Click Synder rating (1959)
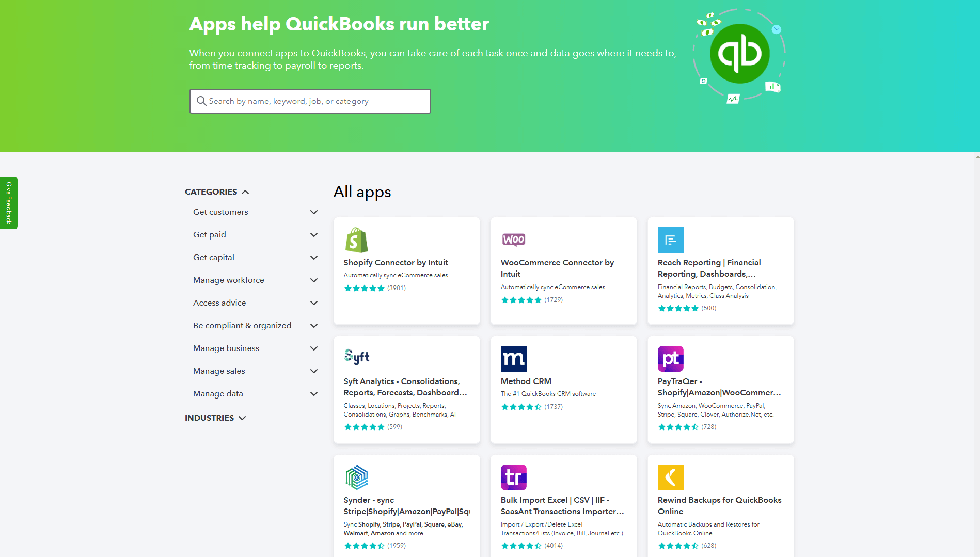Screen dimensions: 980x557 (x=375, y=546)
